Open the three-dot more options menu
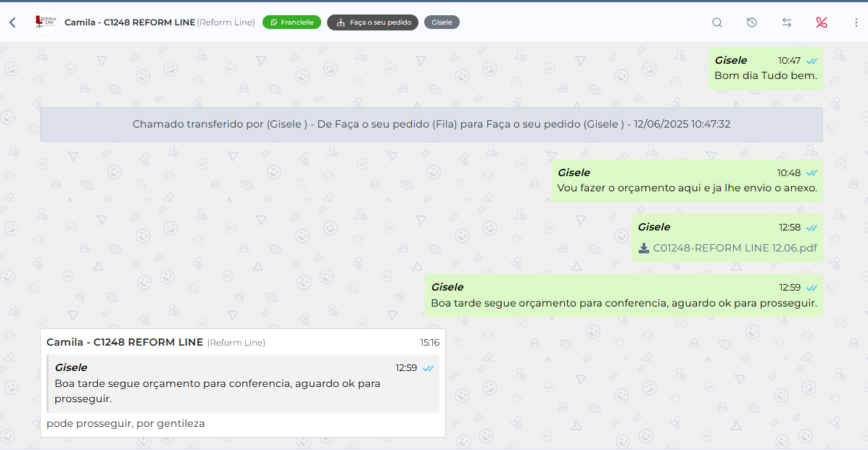Image resolution: width=868 pixels, height=450 pixels. click(856, 22)
